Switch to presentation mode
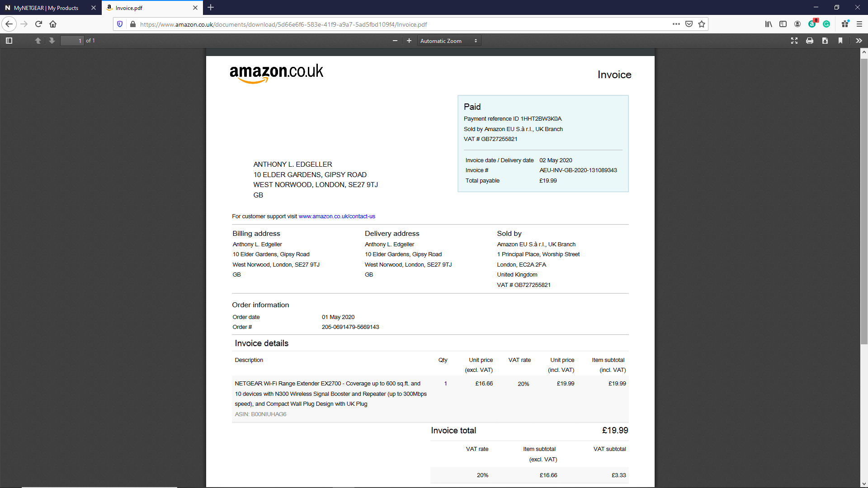This screenshot has height=488, width=868. (794, 41)
